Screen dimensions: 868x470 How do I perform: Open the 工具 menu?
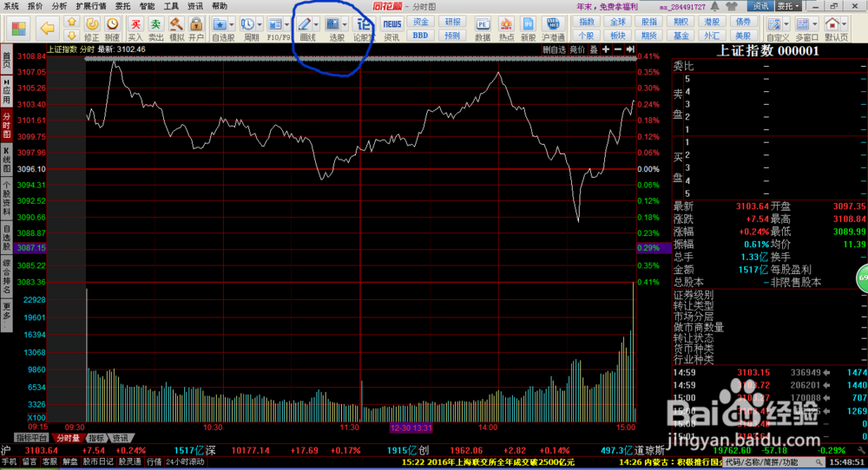[x=171, y=5]
